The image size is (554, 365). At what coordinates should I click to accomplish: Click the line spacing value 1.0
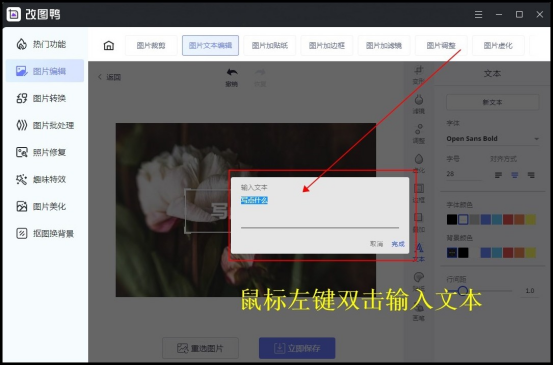530,291
